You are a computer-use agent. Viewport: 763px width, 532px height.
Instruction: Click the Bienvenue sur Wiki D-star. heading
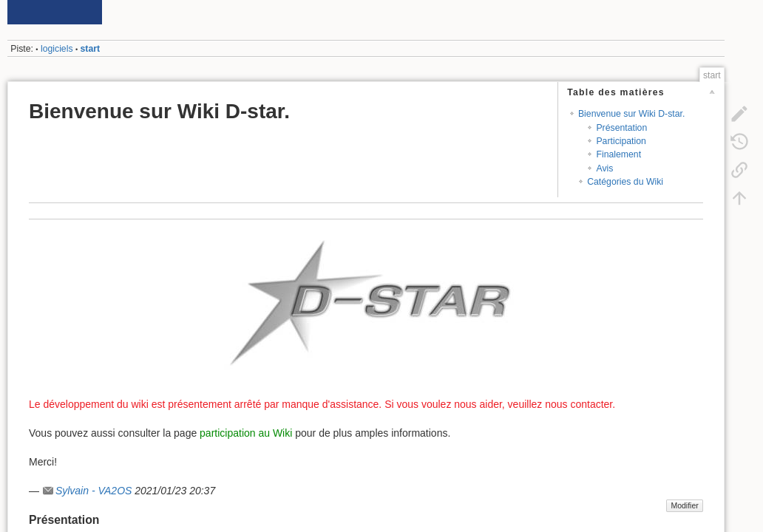pyautogui.click(x=159, y=112)
